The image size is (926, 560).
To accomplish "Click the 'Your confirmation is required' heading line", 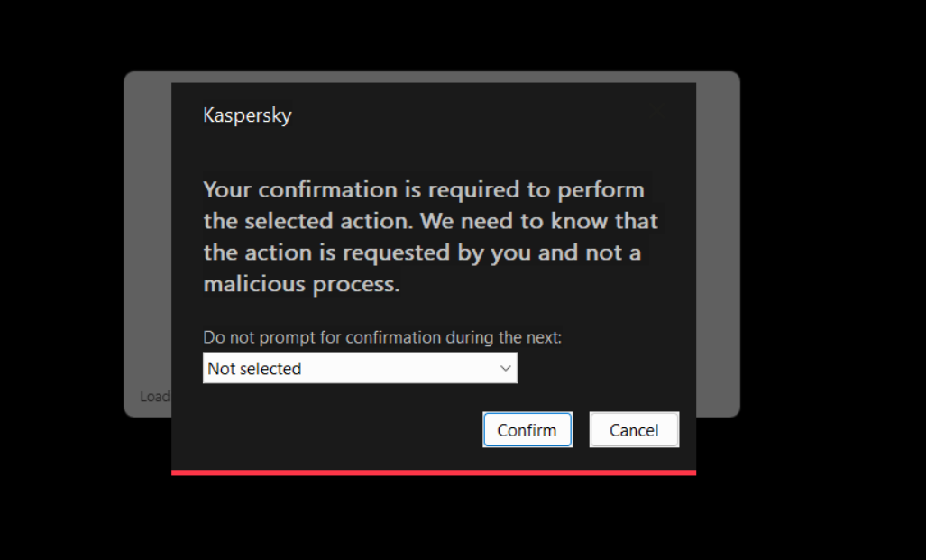I will (x=423, y=190).
